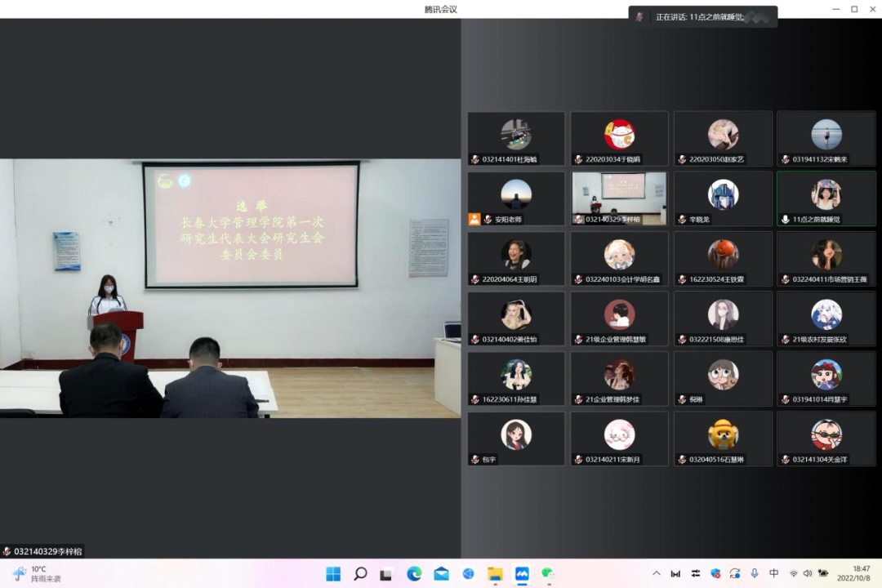Image resolution: width=882 pixels, height=588 pixels.
Task: Click the 032141401 participant name label
Action: pos(510,159)
